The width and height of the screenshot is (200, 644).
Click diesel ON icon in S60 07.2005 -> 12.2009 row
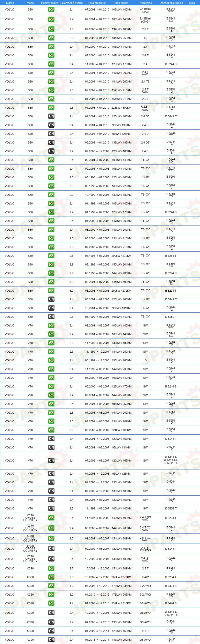coord(51,151)
